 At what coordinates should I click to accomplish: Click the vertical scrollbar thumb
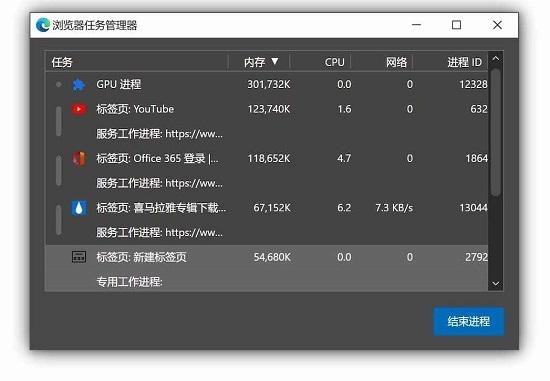point(496,132)
